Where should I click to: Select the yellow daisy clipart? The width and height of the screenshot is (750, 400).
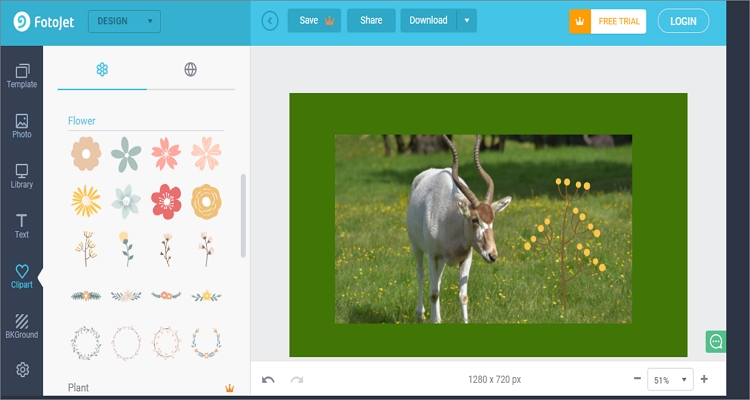pyautogui.click(x=86, y=201)
